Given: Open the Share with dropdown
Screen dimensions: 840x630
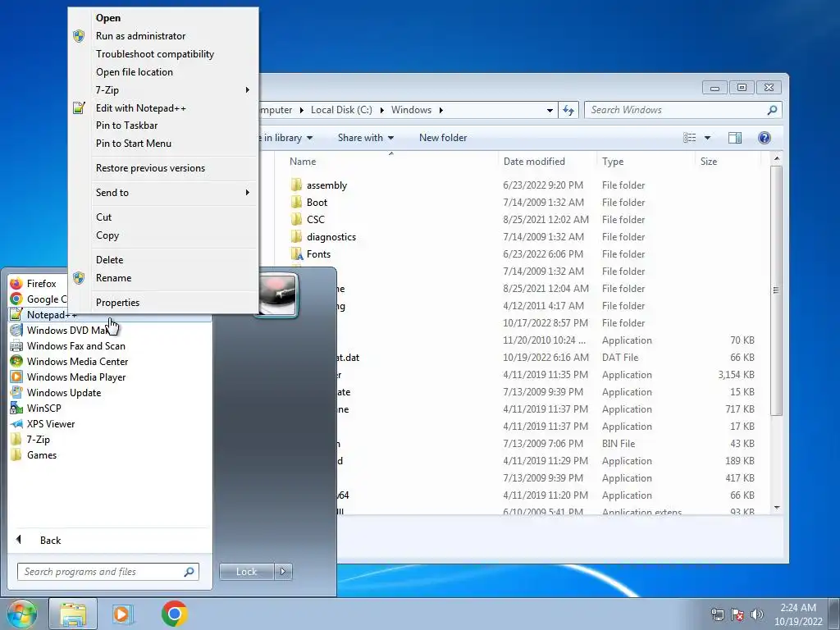Looking at the screenshot, I should (366, 138).
